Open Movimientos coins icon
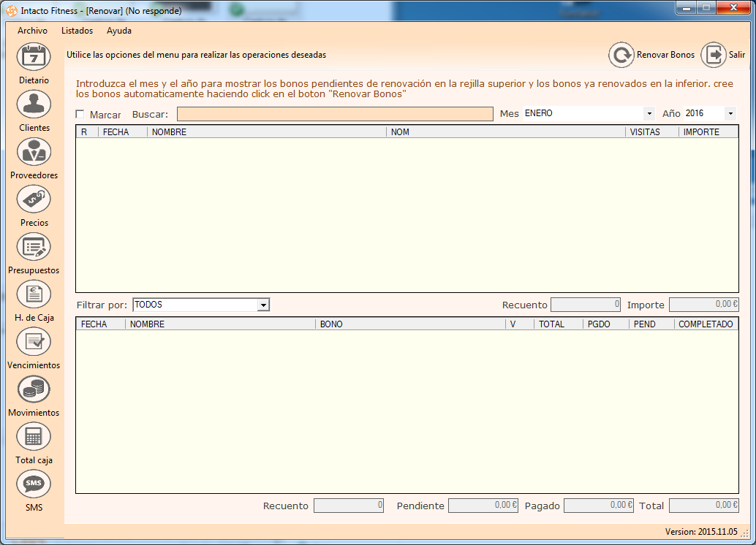756x545 pixels. point(34,389)
